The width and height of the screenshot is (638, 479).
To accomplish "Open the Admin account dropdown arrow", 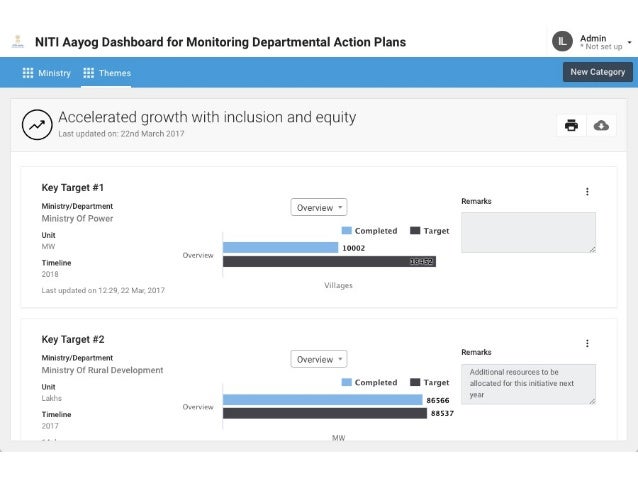I will pyautogui.click(x=629, y=42).
